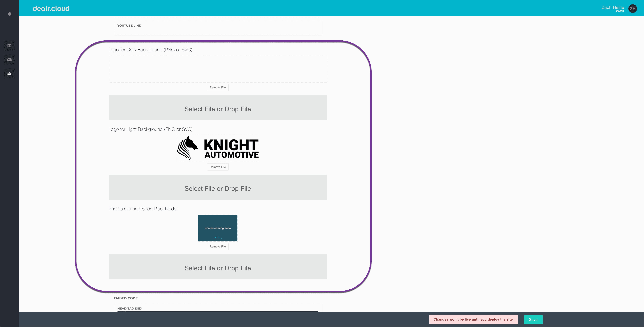The width and height of the screenshot is (644, 327).
Task: Click the photos coming soon thumbnail
Action: [218, 228]
